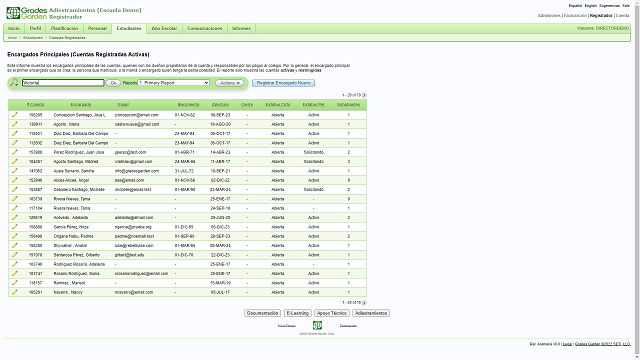Click the pencil beside Alicea Alicea, Ángel

[15, 180]
